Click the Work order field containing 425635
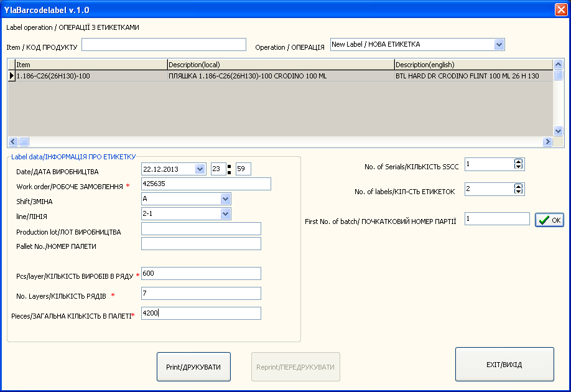 (x=206, y=184)
